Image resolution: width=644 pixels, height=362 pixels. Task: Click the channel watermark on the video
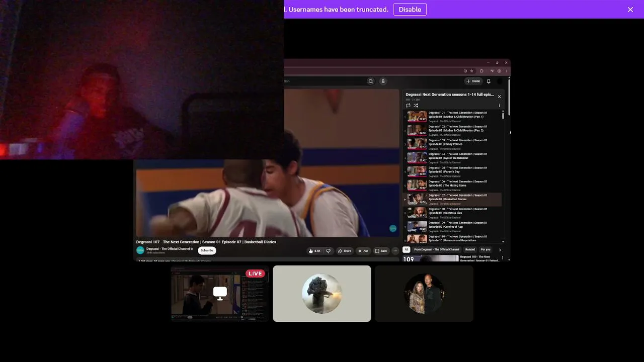click(x=393, y=228)
